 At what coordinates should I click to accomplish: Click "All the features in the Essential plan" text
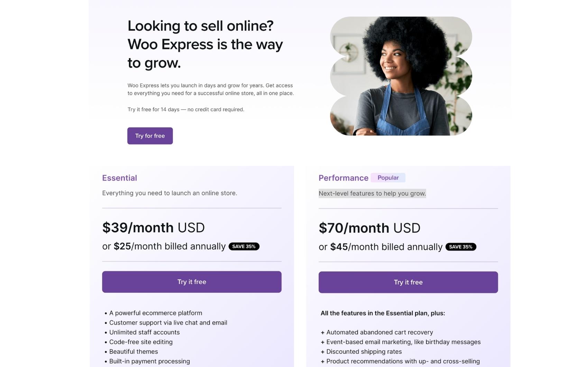pos(383,313)
